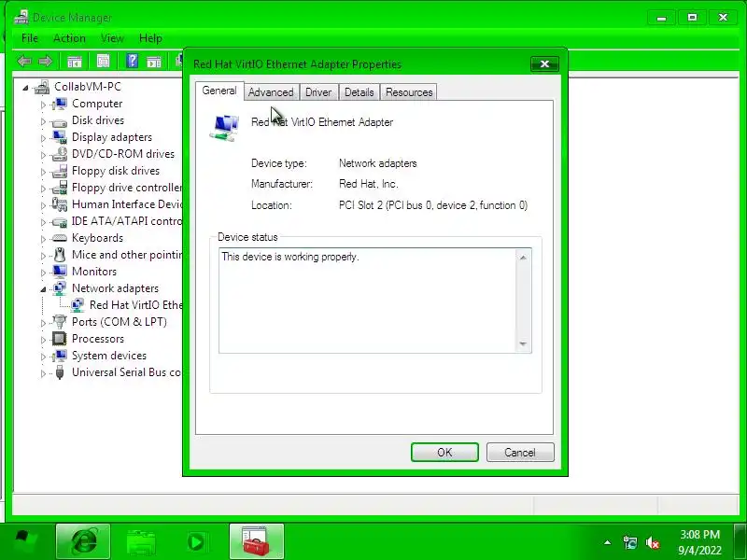This screenshot has width=747, height=560.
Task: Switch to the Advanced tab
Action: tap(271, 91)
